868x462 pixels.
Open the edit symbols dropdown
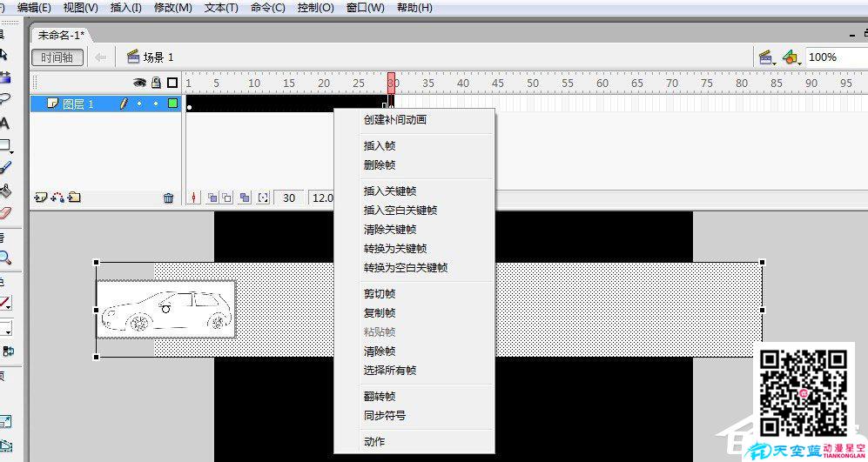tap(791, 57)
